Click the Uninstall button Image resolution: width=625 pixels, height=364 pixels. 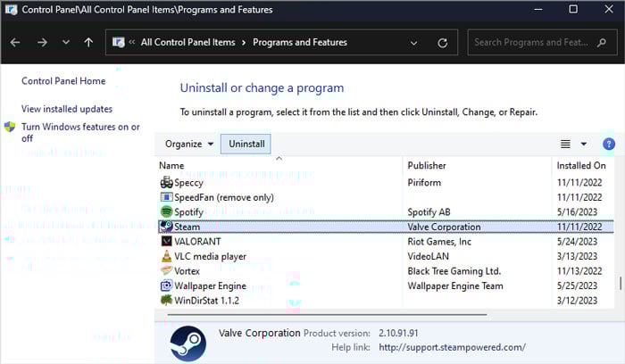[x=246, y=144]
